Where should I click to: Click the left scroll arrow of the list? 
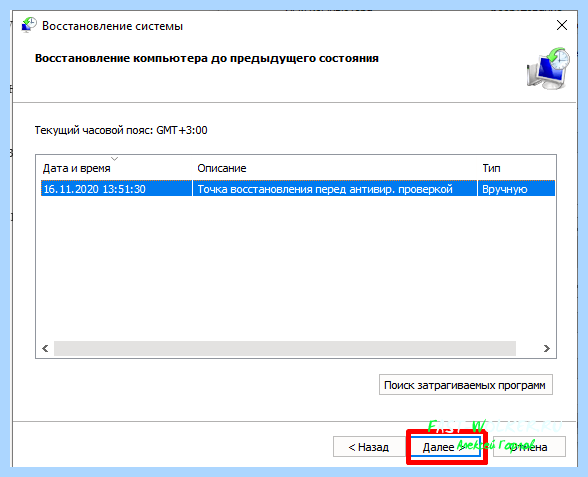point(45,348)
